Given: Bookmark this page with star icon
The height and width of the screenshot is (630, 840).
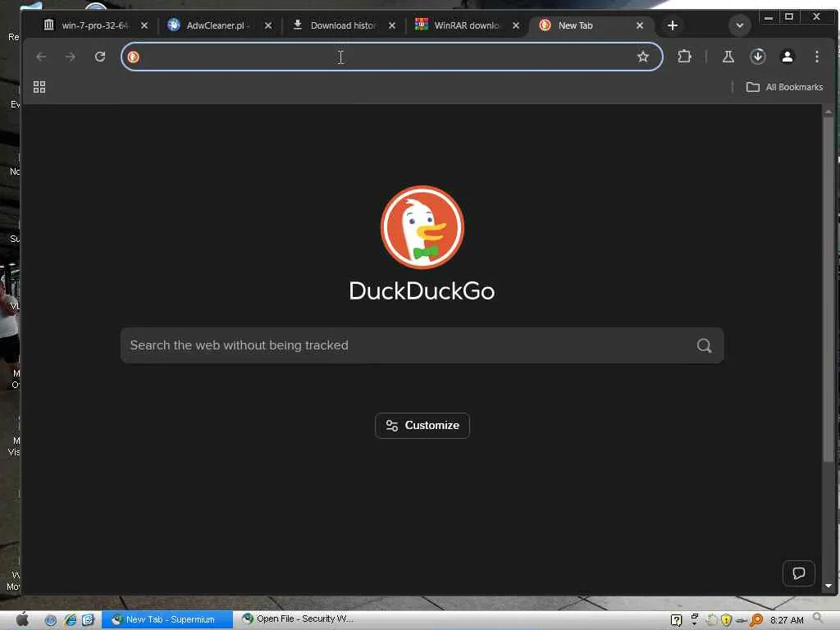Looking at the screenshot, I should 643,57.
